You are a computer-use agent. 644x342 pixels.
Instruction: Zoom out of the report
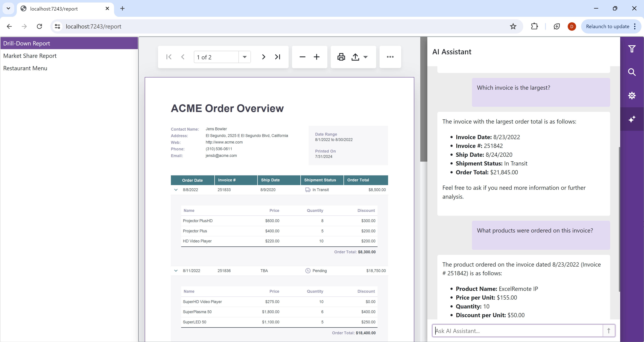pos(303,57)
